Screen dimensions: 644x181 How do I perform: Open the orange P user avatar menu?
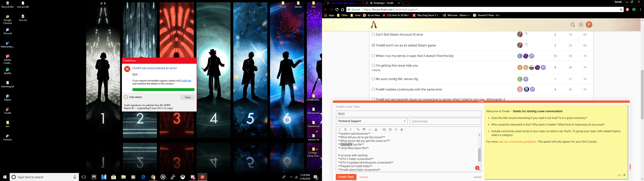[589, 25]
